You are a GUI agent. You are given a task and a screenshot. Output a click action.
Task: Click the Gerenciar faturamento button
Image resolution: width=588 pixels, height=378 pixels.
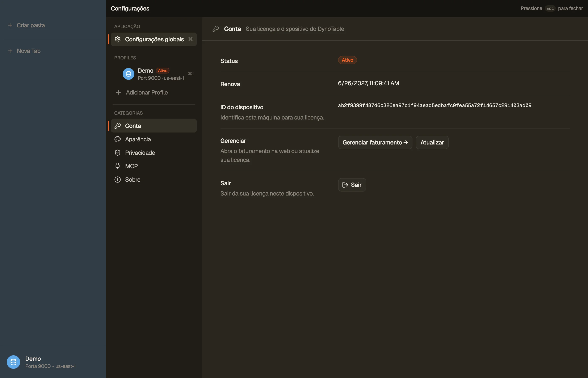375,142
